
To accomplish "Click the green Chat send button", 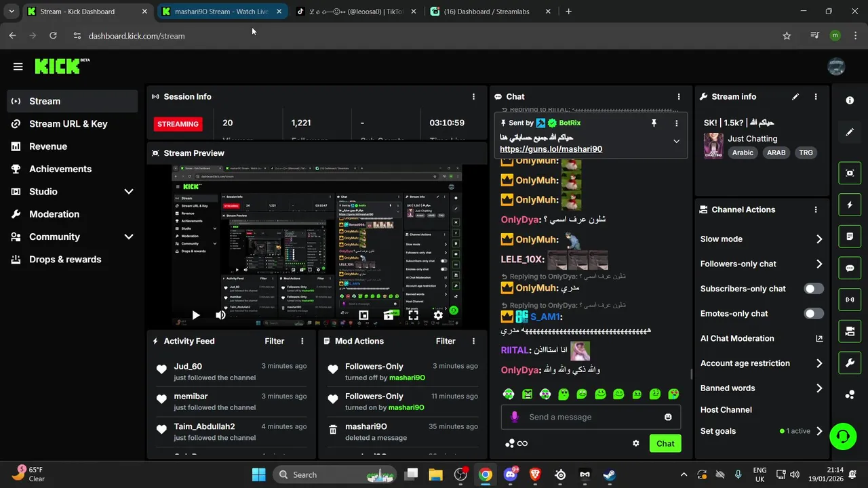I will click(x=665, y=443).
